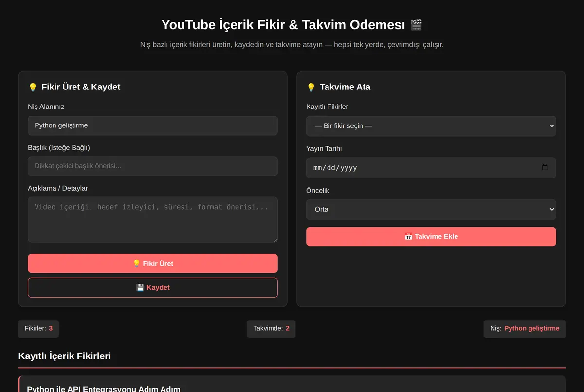
Task: Click the Takvime Ekle button
Action: 431,236
